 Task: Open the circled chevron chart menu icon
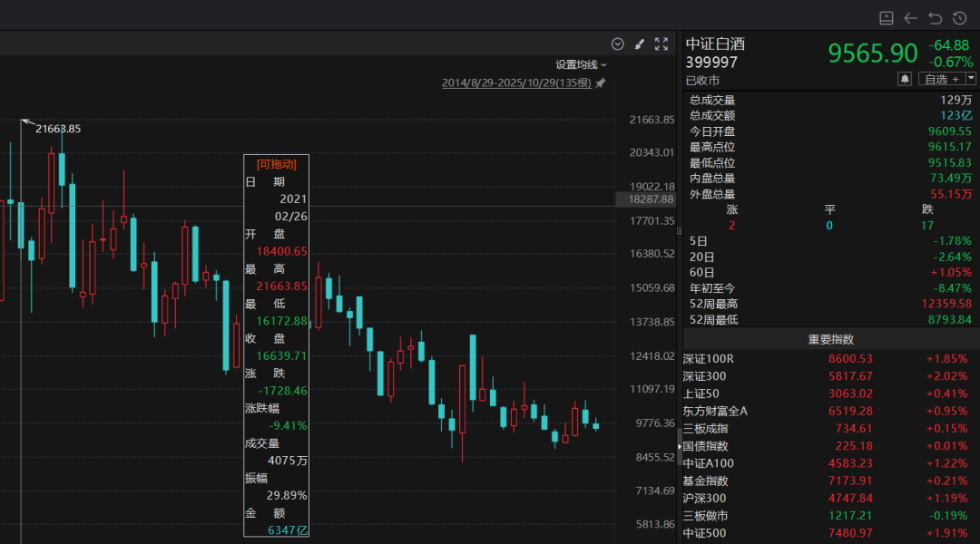click(x=618, y=44)
